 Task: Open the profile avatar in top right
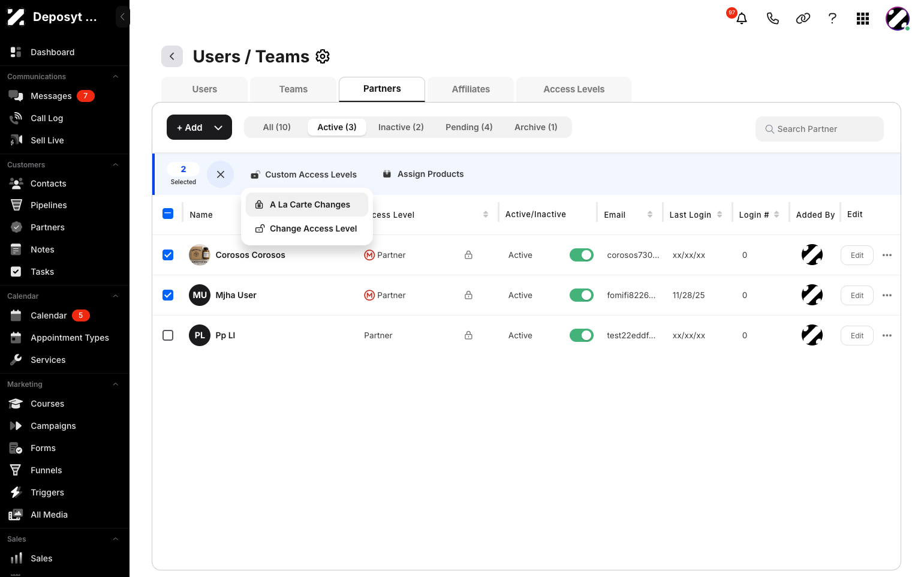pyautogui.click(x=898, y=19)
